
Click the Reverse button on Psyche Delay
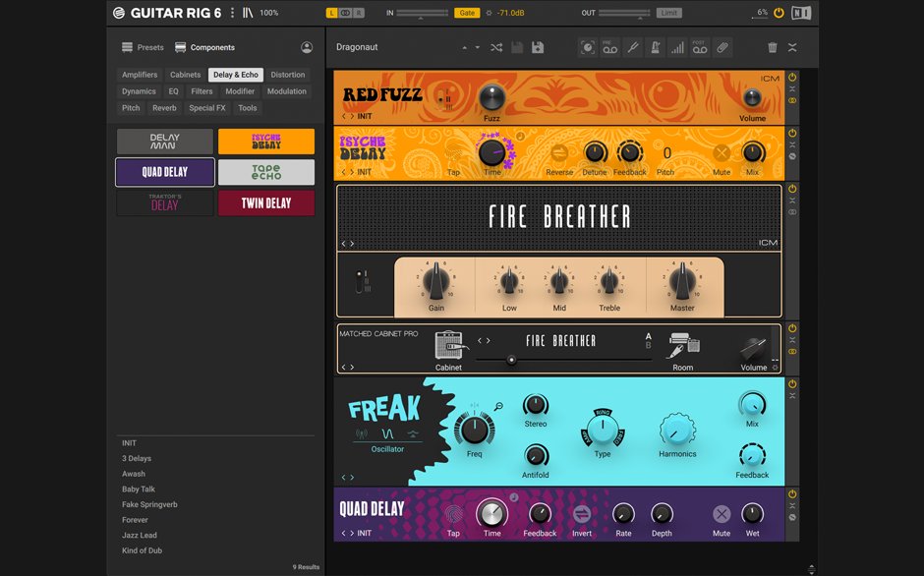(x=559, y=153)
